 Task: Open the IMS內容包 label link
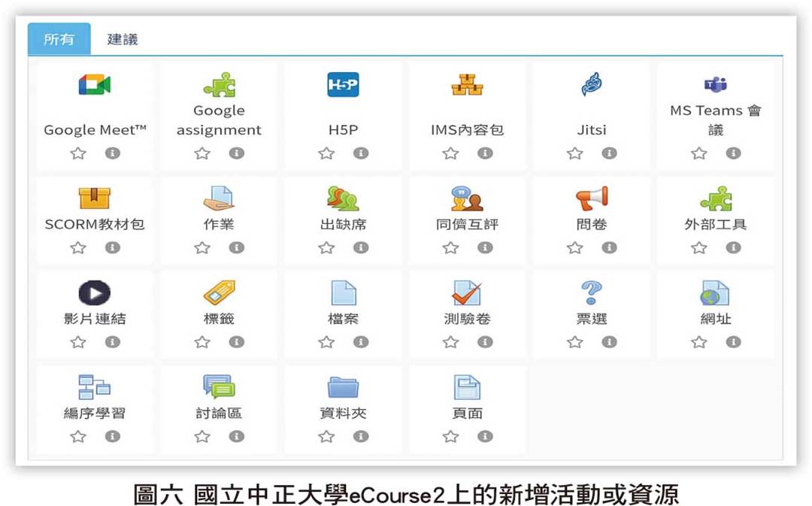coord(467,129)
